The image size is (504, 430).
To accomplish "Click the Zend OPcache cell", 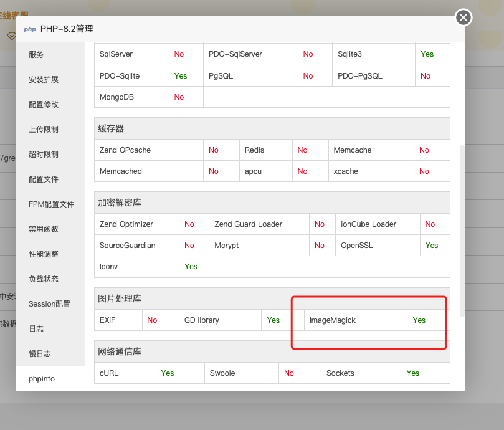I will 149,150.
